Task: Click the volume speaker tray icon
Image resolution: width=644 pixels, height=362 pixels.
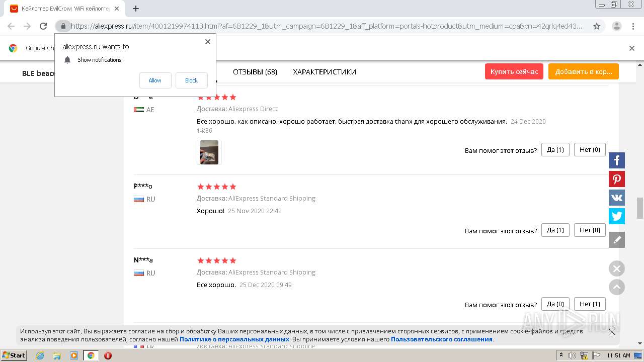Action: 573,355
